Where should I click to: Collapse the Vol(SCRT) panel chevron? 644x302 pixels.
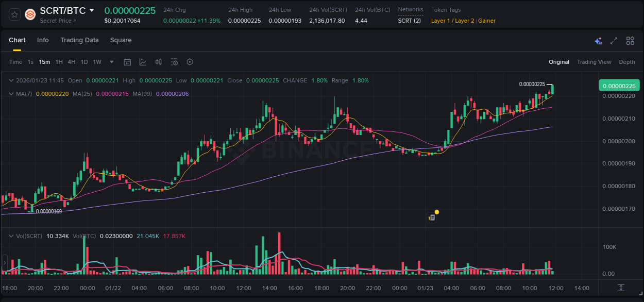(x=11, y=236)
